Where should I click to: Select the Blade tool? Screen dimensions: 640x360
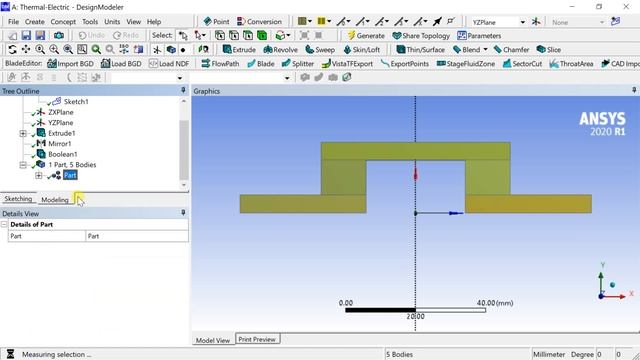(261, 64)
